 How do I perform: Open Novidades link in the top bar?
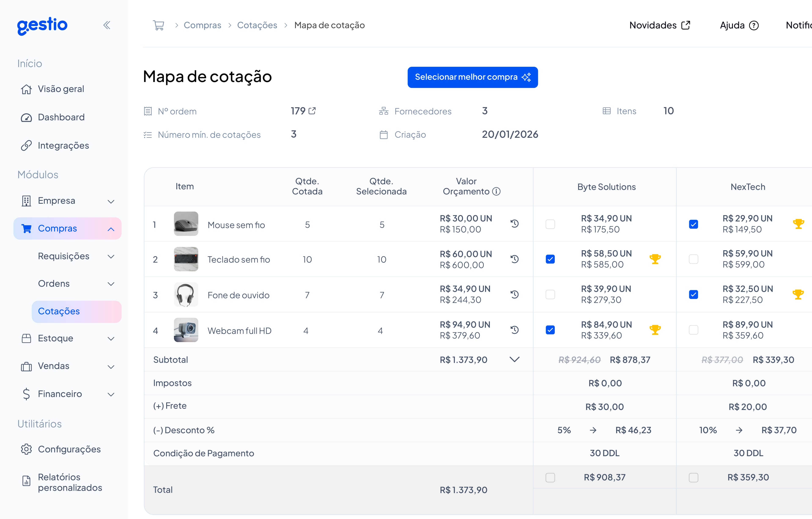[x=660, y=25]
